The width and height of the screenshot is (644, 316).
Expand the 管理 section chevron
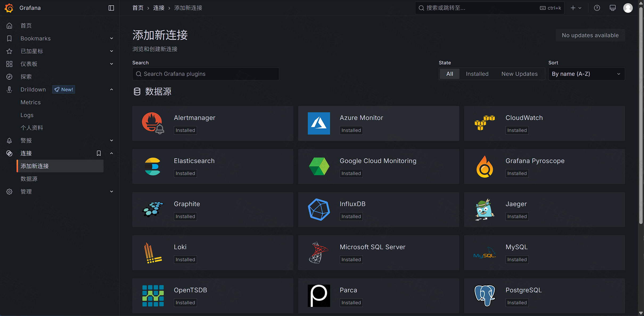tap(112, 192)
